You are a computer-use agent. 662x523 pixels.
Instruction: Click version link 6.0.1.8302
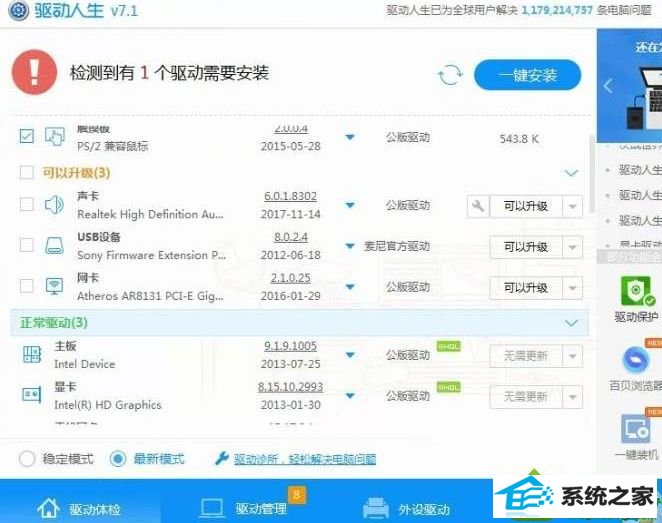(290, 196)
